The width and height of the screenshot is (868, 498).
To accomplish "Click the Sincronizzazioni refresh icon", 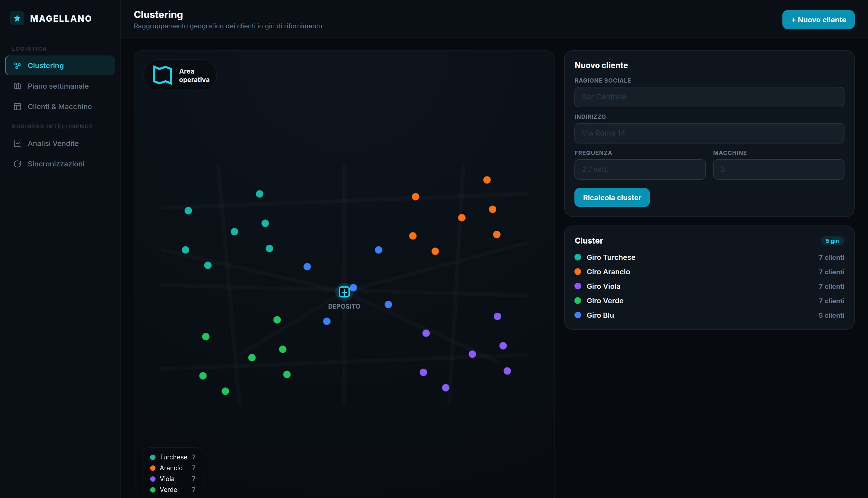I will pos(17,164).
